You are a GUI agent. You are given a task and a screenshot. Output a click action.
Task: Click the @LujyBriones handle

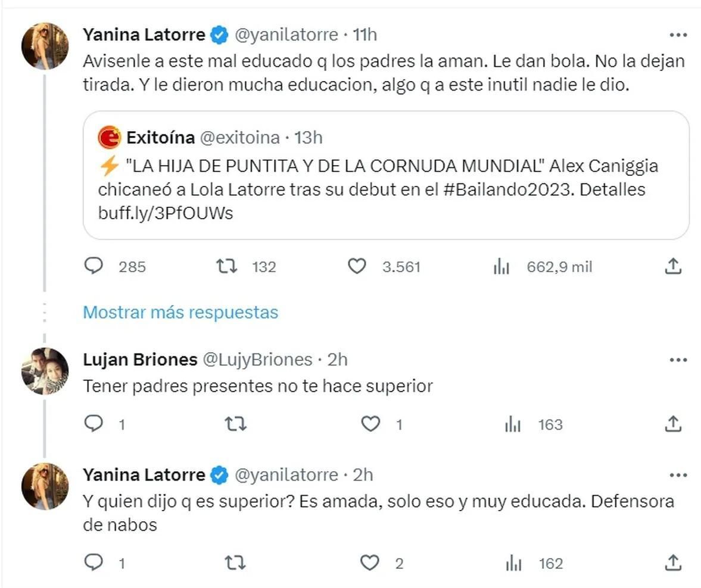[x=257, y=360]
